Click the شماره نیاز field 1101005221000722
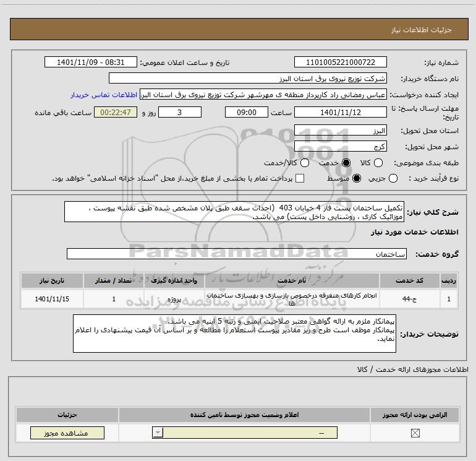Viewport: 476px width, 461px height. click(x=340, y=62)
